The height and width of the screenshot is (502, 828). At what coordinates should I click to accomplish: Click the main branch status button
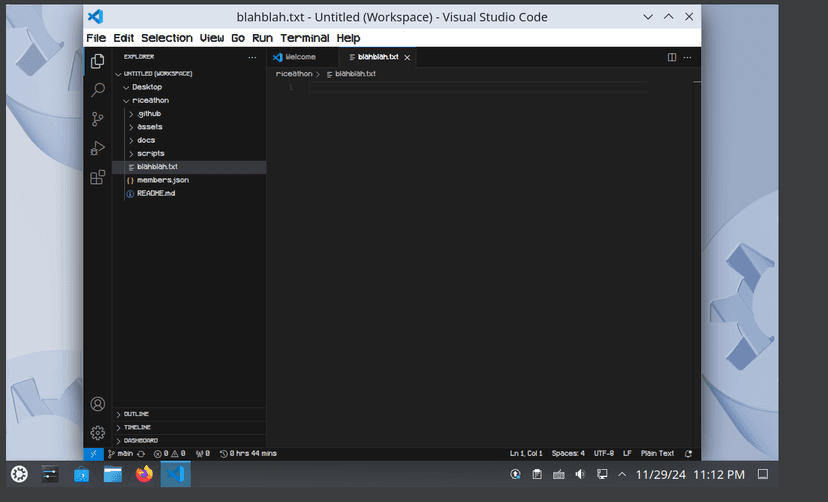coord(121,453)
